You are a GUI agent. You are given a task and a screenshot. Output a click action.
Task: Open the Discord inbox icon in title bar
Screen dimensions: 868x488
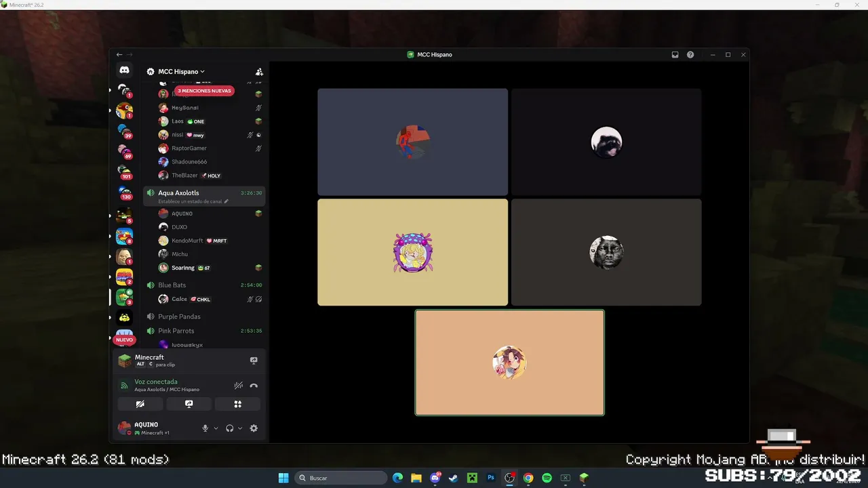click(675, 55)
